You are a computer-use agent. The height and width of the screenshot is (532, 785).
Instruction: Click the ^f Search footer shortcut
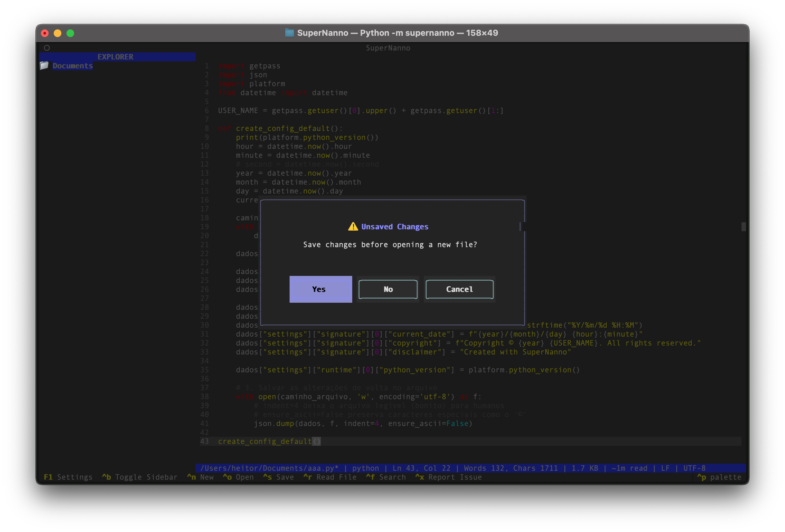click(386, 477)
